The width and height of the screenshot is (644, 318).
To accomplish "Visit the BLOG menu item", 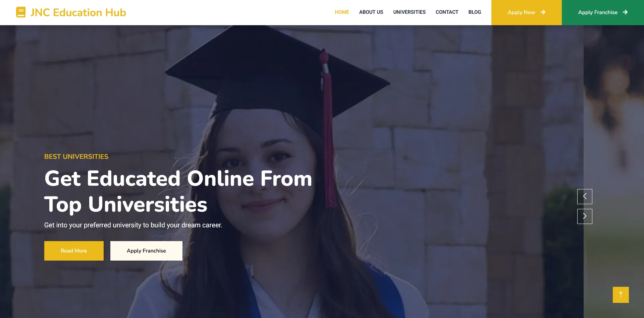I will tap(475, 12).
